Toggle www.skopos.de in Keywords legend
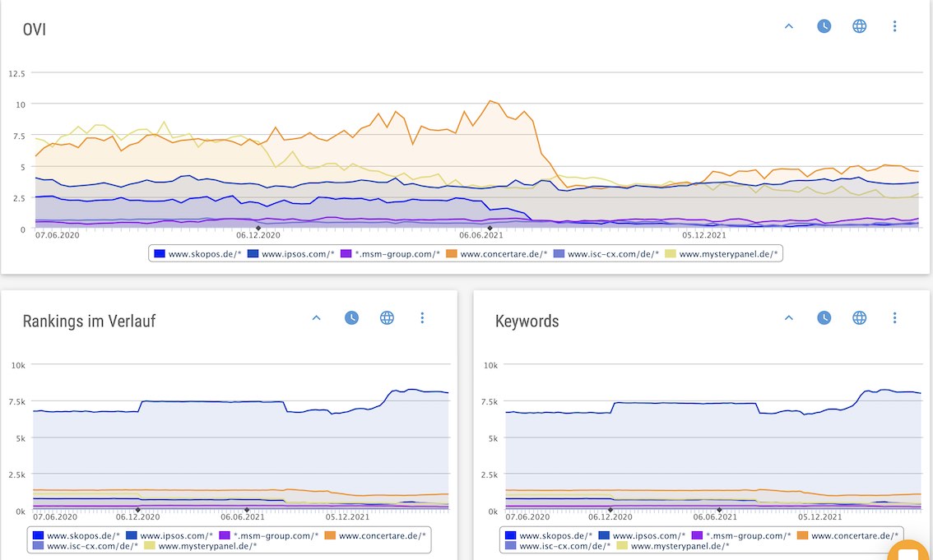 pyautogui.click(x=550, y=535)
